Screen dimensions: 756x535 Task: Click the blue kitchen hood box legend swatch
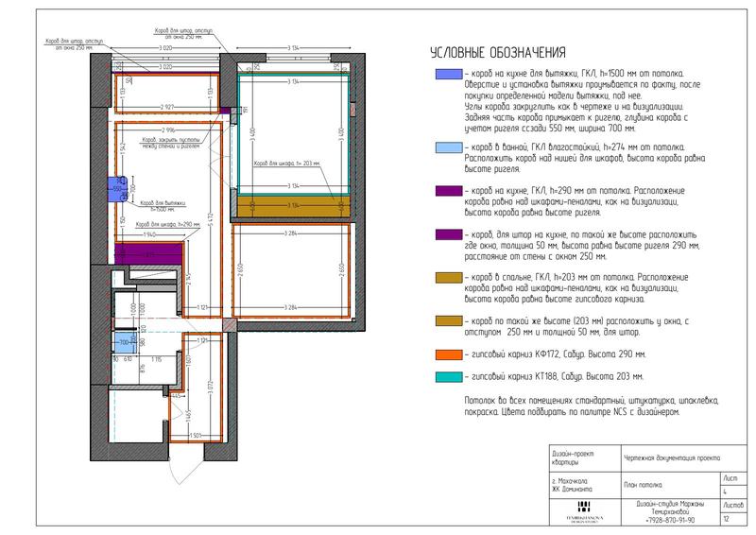tap(448, 75)
